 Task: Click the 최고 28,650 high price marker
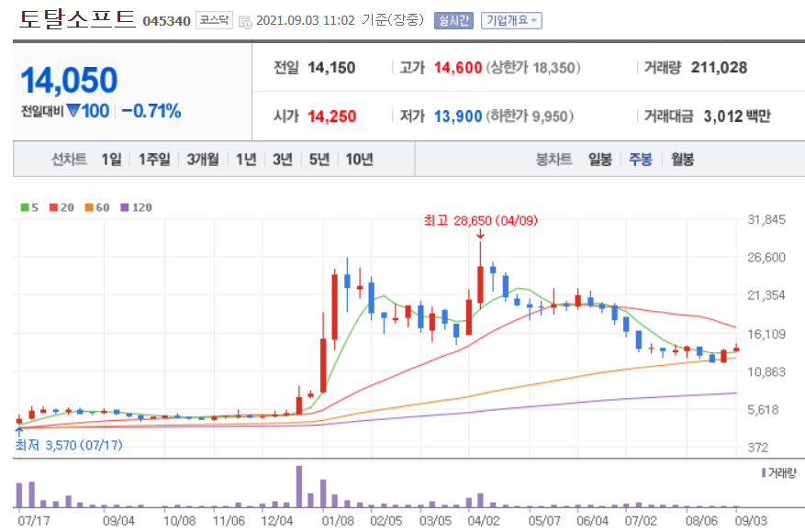click(x=479, y=221)
